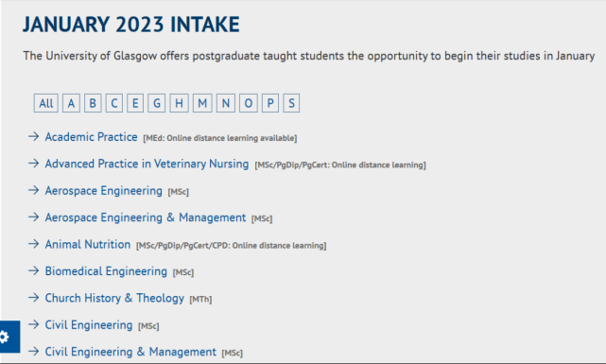Visit the Biomedical Engineering course page
The height and width of the screenshot is (364, 606).
106,271
